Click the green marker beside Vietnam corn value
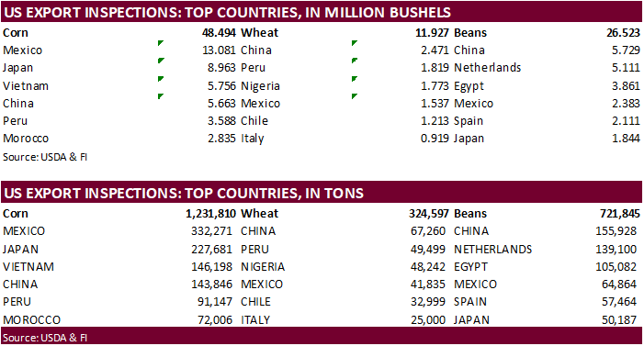This screenshot has width=644, height=346. (161, 79)
